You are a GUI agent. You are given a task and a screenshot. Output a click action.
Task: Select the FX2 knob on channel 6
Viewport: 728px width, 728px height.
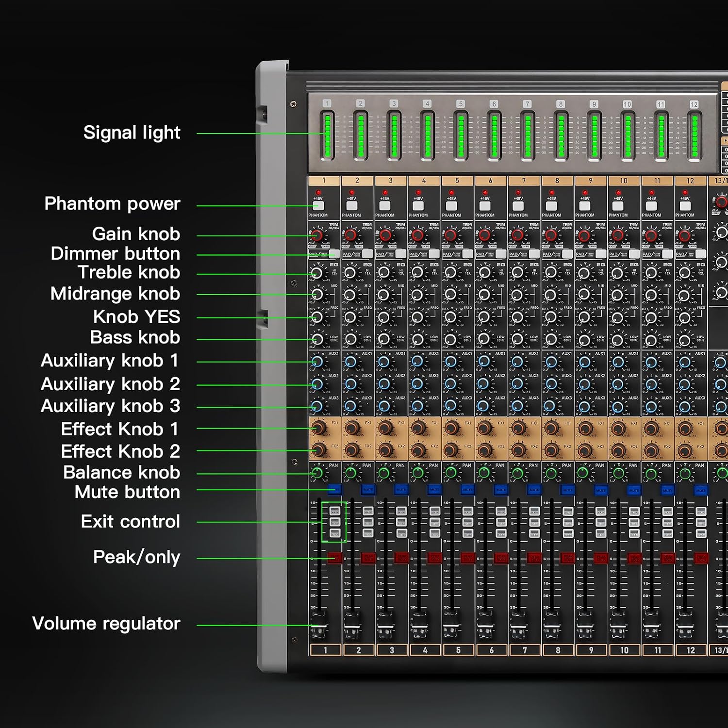pos(485,450)
